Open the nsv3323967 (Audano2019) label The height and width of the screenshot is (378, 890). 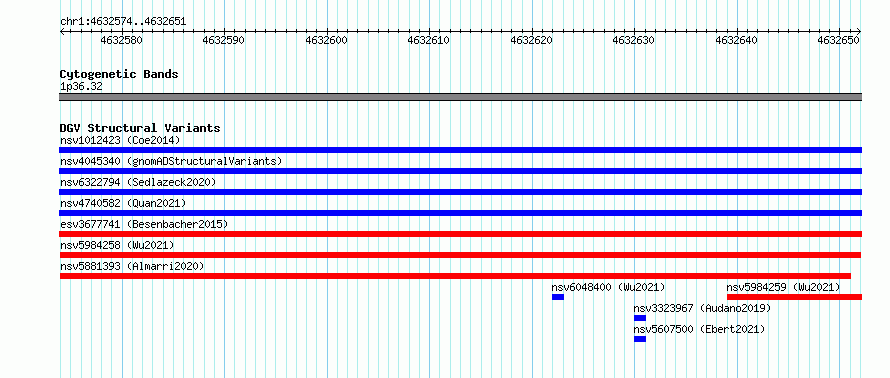(702, 308)
